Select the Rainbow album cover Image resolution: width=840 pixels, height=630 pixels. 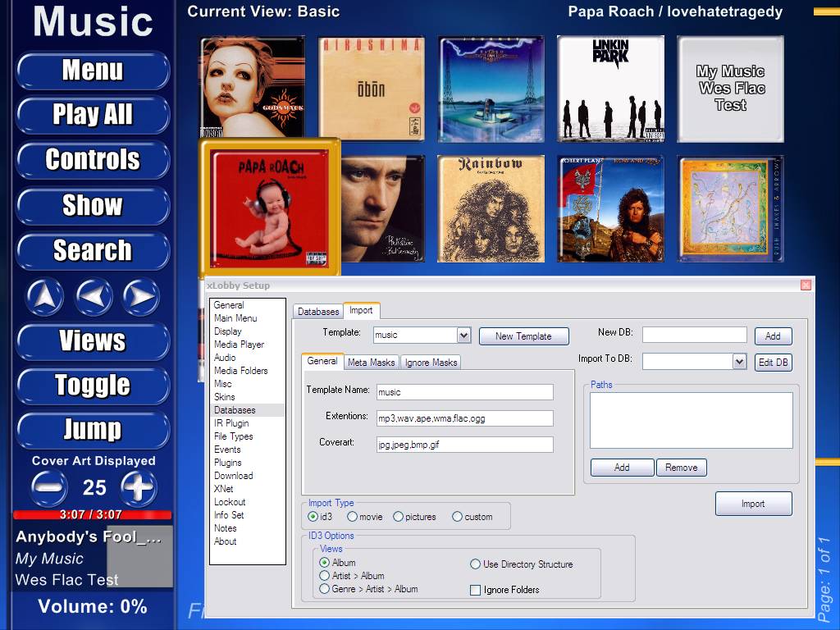coord(491,208)
